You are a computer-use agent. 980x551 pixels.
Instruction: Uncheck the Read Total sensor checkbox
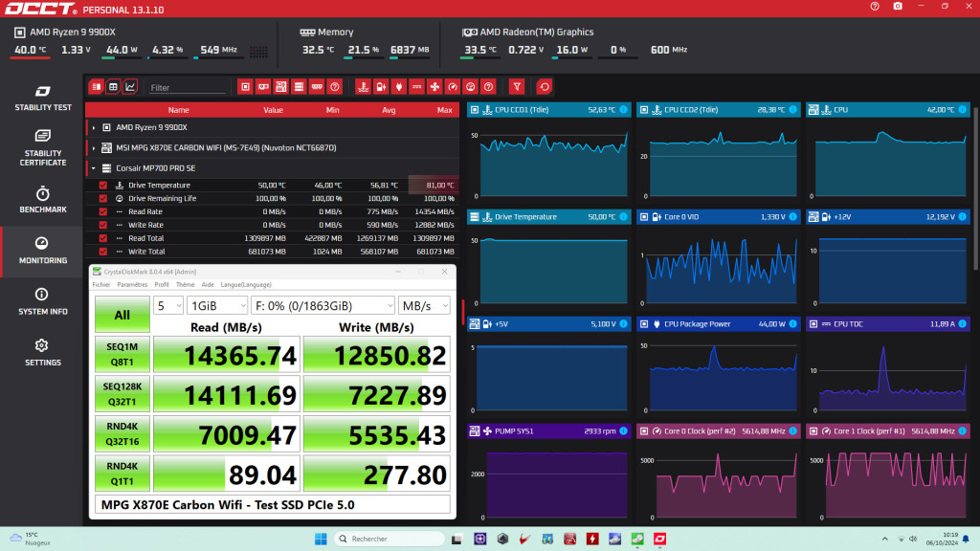pos(102,237)
